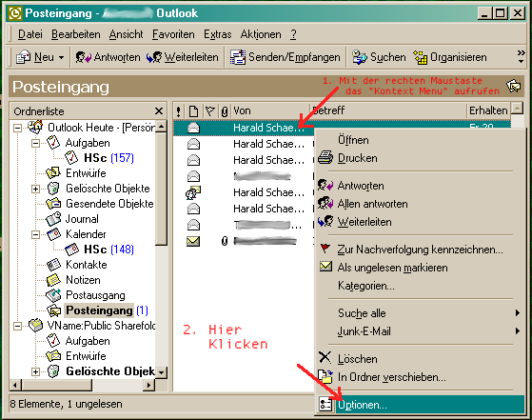Click folder list horizontal scrollbar right arrow
532x420 pixels.
coord(148,385)
